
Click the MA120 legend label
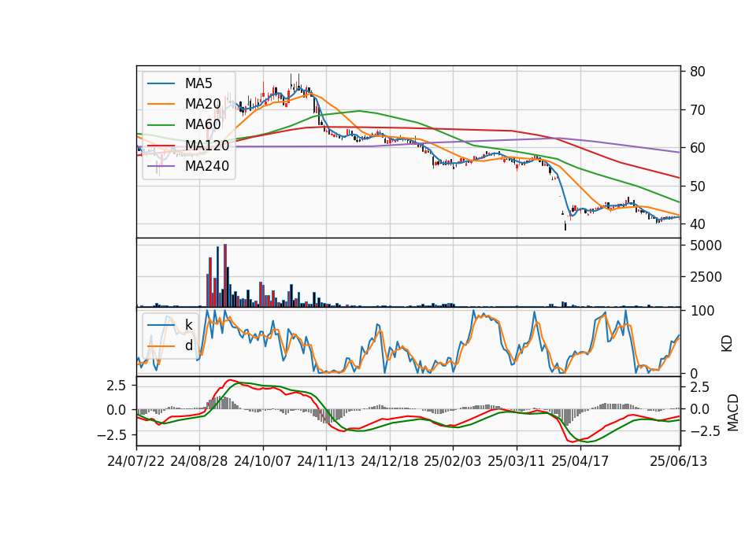pos(207,145)
